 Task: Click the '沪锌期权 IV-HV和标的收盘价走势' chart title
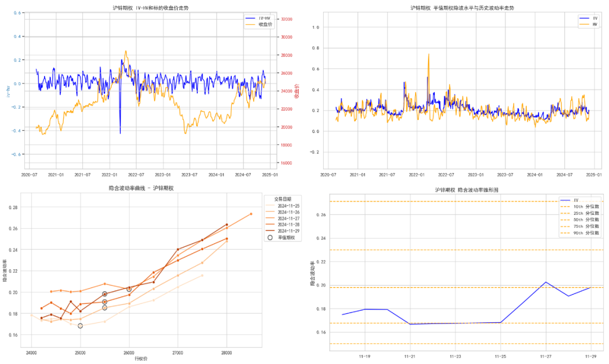151,8
